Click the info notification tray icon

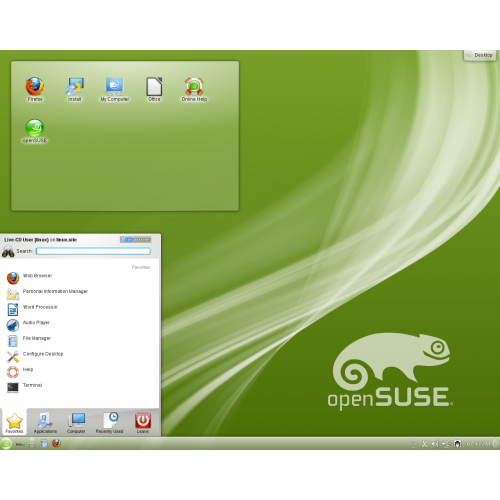(x=413, y=444)
